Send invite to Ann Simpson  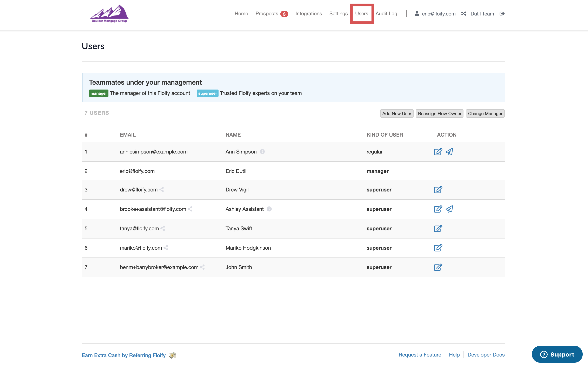449,151
